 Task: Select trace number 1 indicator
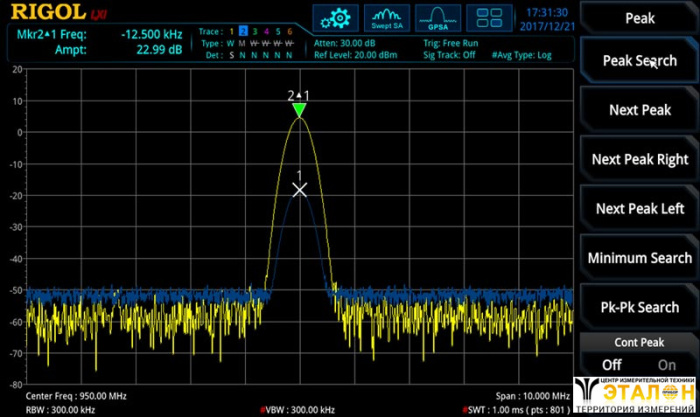coord(230,33)
